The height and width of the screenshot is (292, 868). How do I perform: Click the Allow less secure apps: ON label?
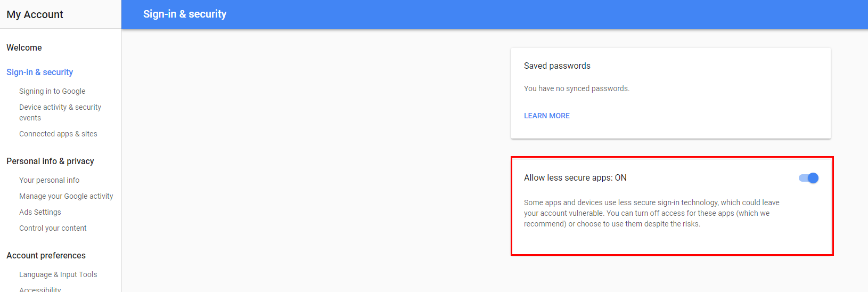pos(575,177)
